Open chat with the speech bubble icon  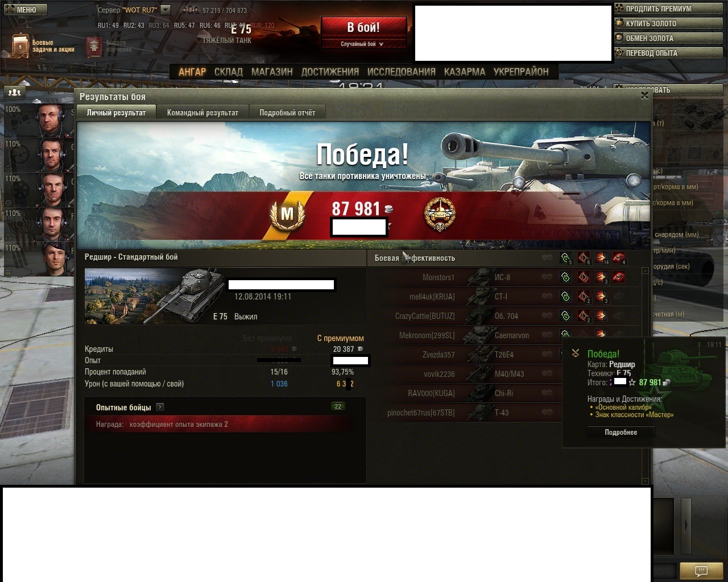(702, 571)
